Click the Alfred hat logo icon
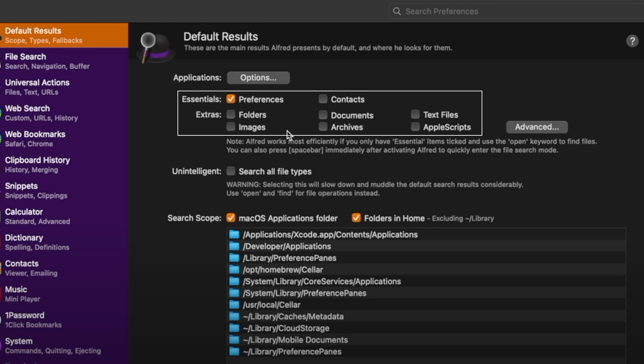This screenshot has width=644, height=364. 156,47
